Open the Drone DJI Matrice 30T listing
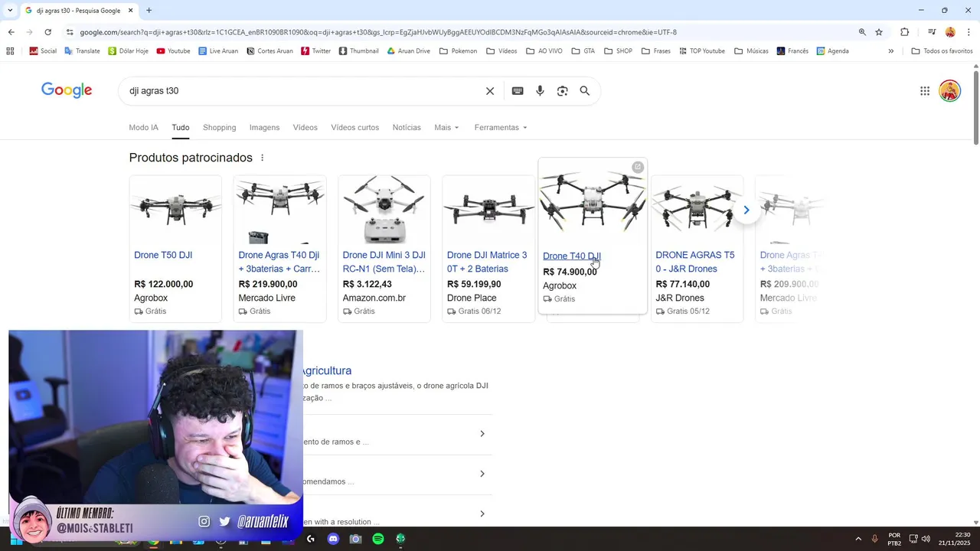The width and height of the screenshot is (980, 551). point(487,262)
